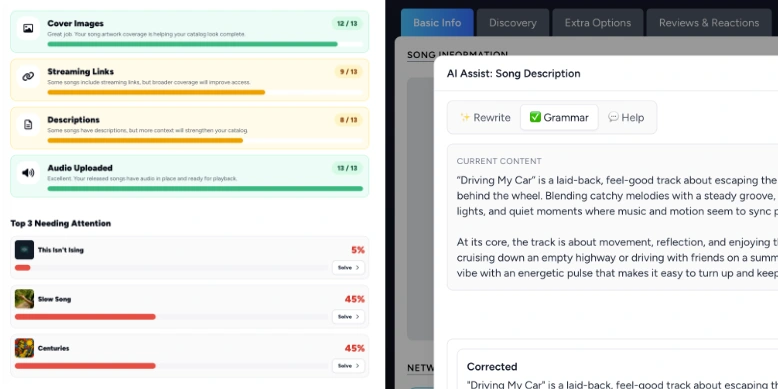Image resolution: width=778 pixels, height=389 pixels.
Task: Click the Descriptions card title
Action: pos(73,120)
